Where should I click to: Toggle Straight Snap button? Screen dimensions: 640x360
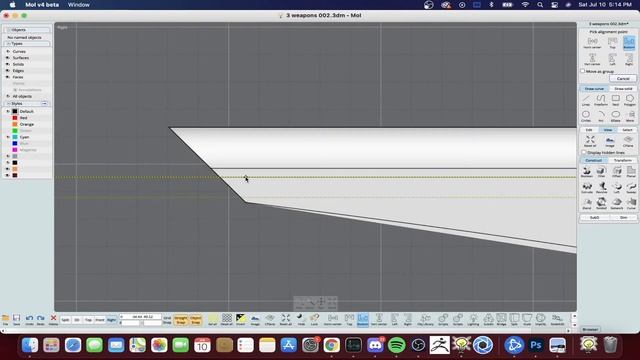pyautogui.click(x=180, y=320)
